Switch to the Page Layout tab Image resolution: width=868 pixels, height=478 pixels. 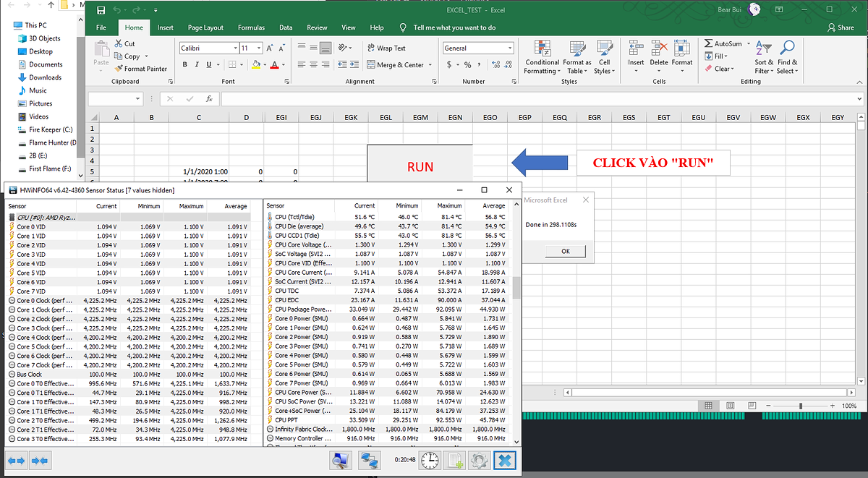205,27
